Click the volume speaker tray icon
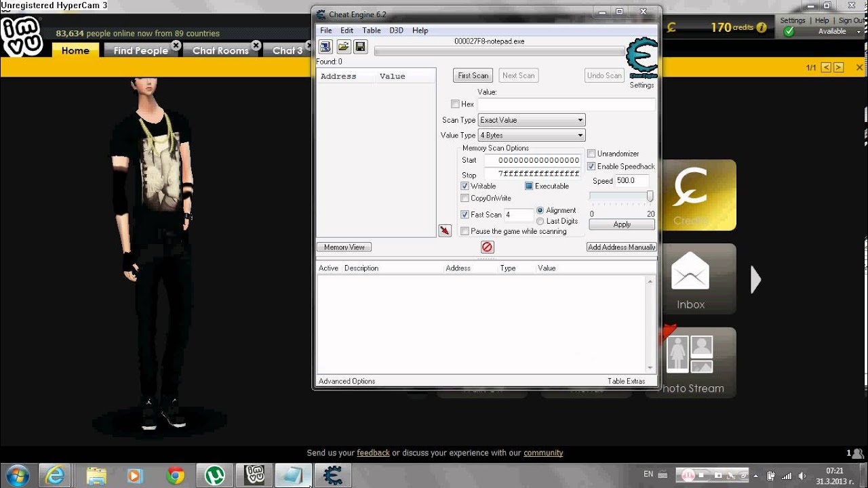This screenshot has width=868, height=488. pos(802,475)
